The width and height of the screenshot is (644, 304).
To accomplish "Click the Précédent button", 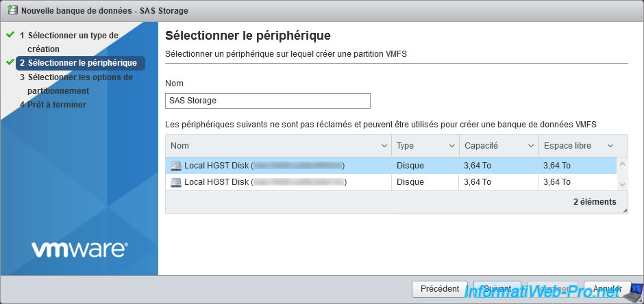I will tap(440, 289).
